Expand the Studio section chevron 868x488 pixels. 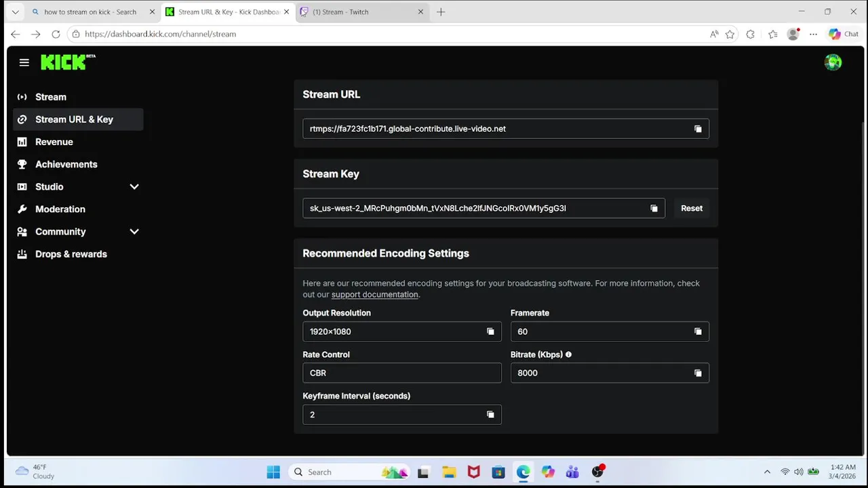134,186
